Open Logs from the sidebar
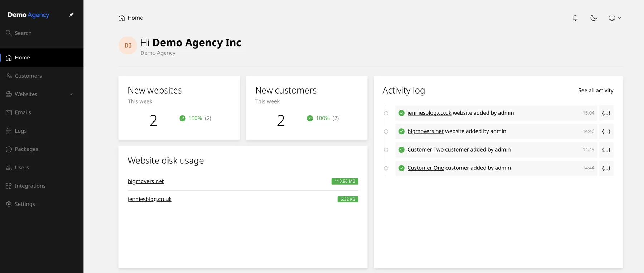This screenshot has width=644, height=273. pos(42,131)
